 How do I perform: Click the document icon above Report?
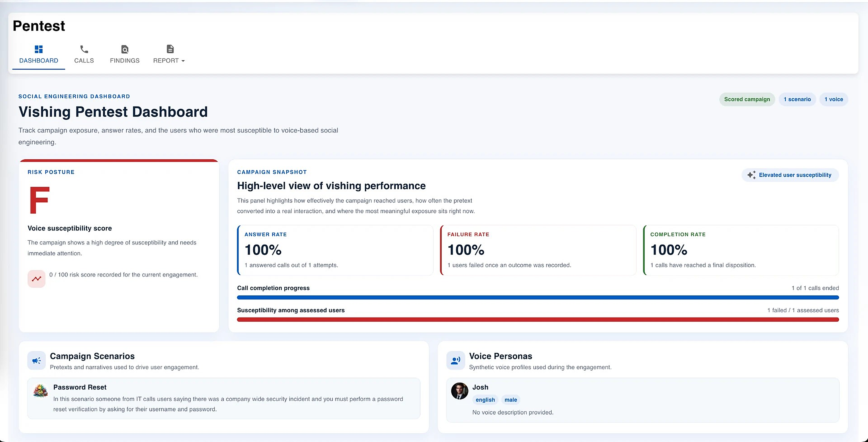[x=170, y=49]
